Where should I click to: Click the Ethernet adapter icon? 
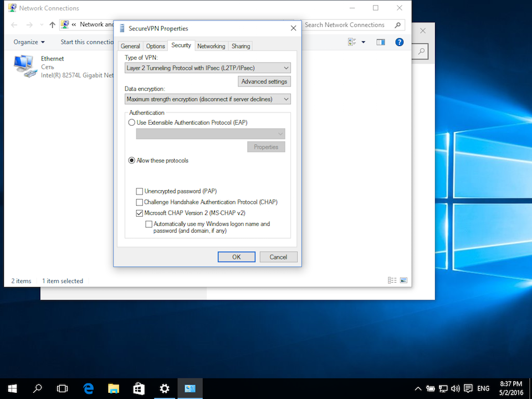tap(25, 66)
